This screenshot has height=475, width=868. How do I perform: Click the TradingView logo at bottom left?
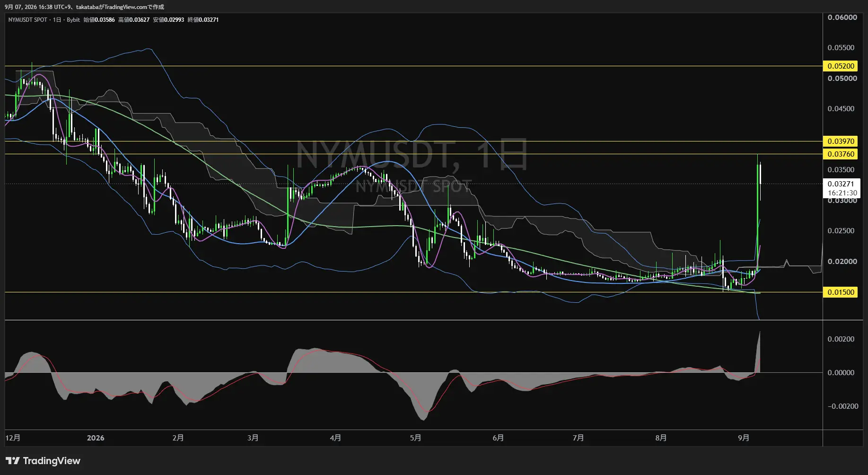[x=43, y=461]
